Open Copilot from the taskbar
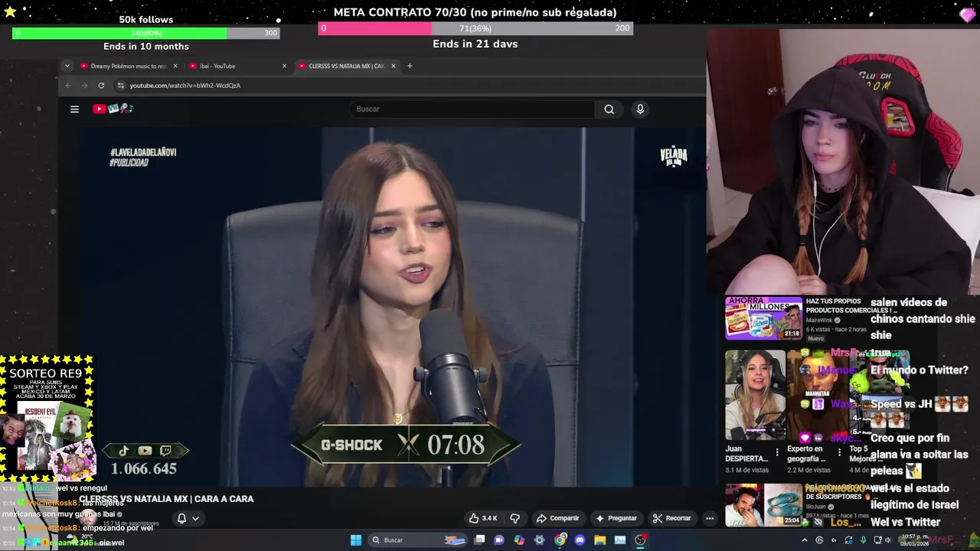This screenshot has height=551, width=980. click(519, 540)
